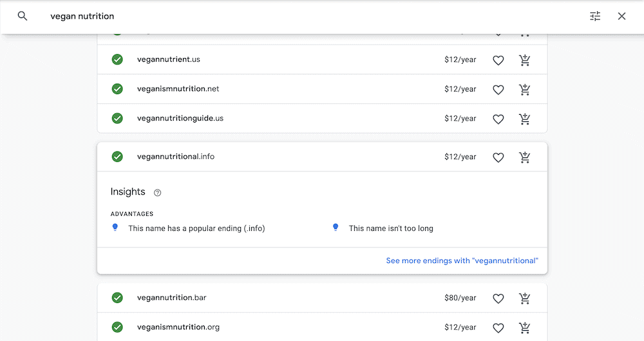Click the green availability check for veganismnutrition.net
644x341 pixels.
point(117,89)
